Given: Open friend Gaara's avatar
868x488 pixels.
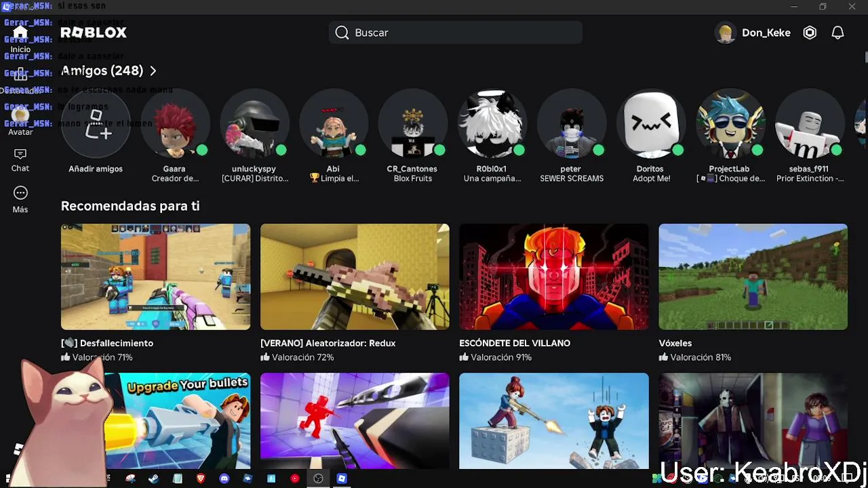Looking at the screenshot, I should coord(175,125).
